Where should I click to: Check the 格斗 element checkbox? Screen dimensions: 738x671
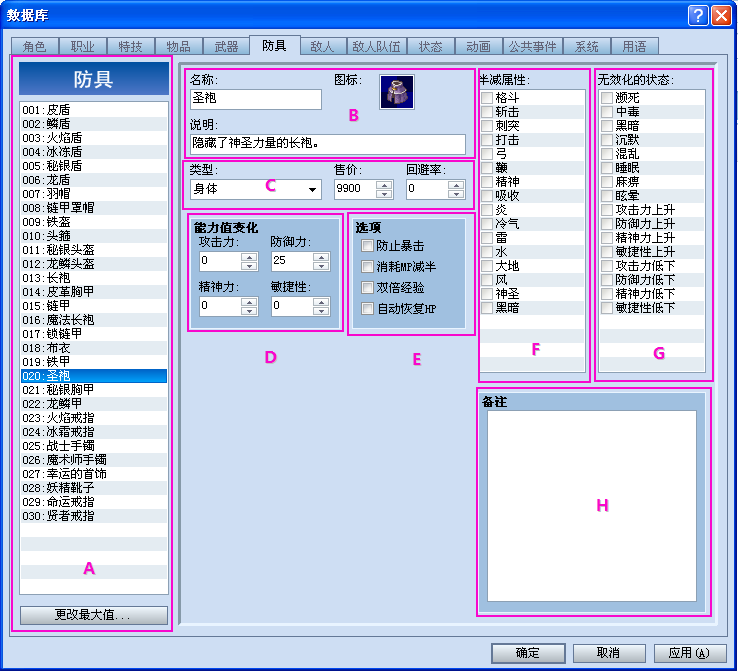(487, 98)
